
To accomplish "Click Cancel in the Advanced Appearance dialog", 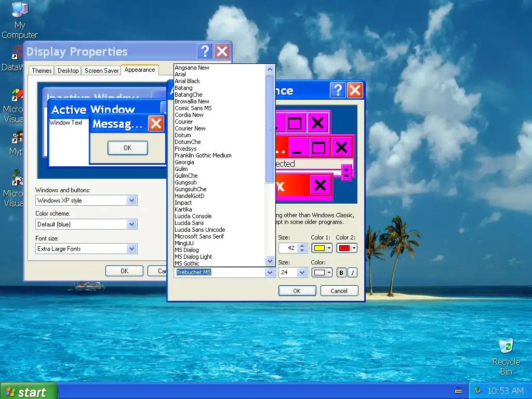I will click(x=339, y=291).
